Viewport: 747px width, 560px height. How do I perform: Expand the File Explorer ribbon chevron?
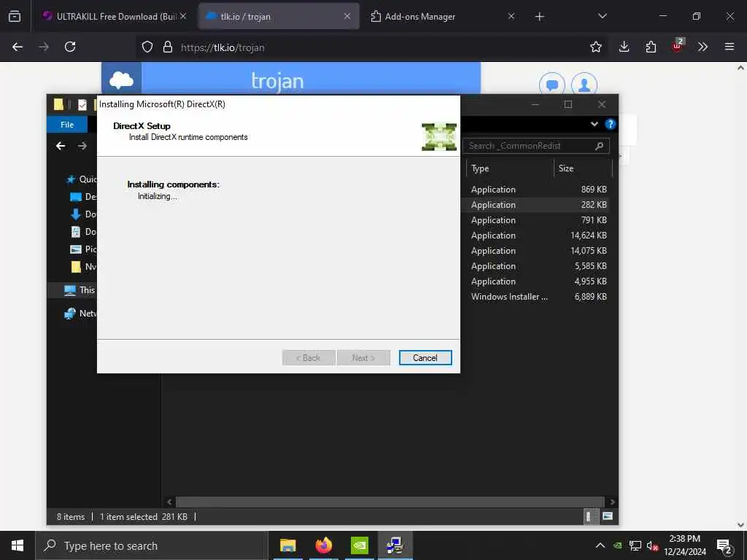coord(594,124)
